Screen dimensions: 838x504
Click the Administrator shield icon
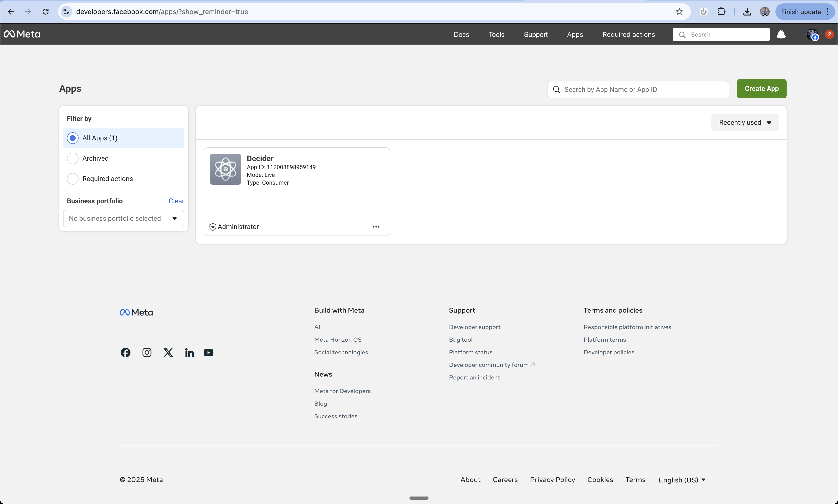[213, 227]
